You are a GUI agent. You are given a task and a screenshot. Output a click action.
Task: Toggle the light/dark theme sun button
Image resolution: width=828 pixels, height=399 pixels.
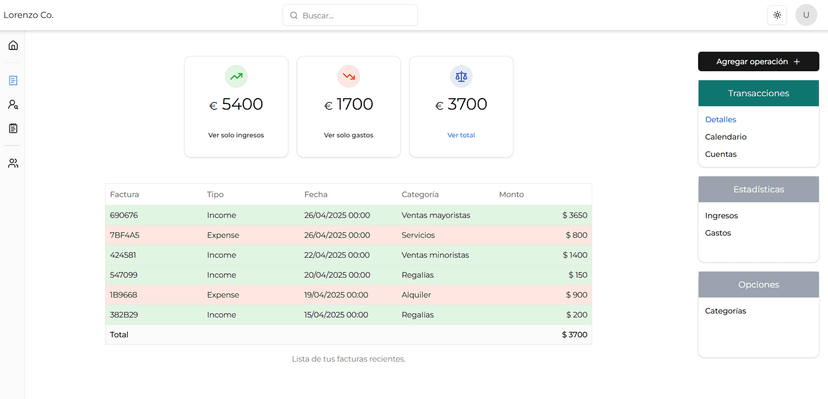[777, 15]
